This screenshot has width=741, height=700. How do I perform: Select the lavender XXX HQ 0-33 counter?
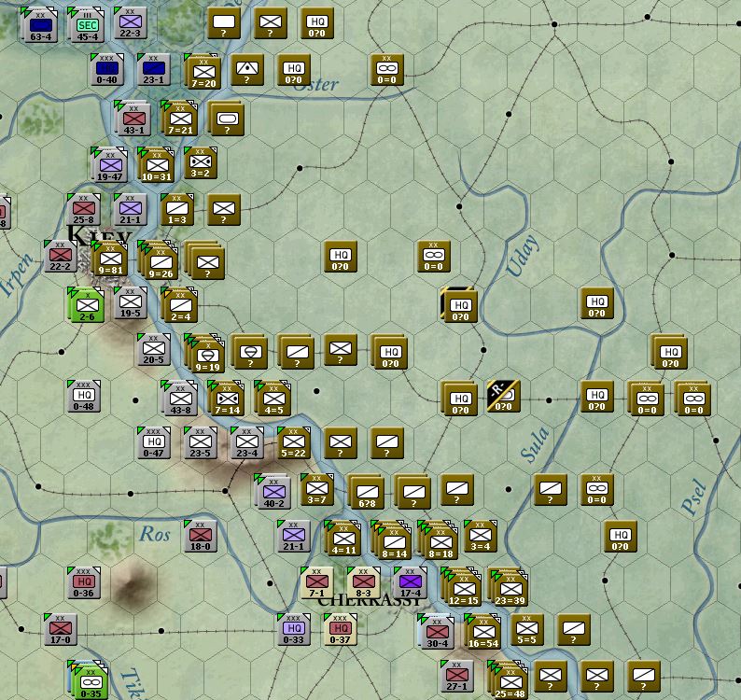pos(293,629)
